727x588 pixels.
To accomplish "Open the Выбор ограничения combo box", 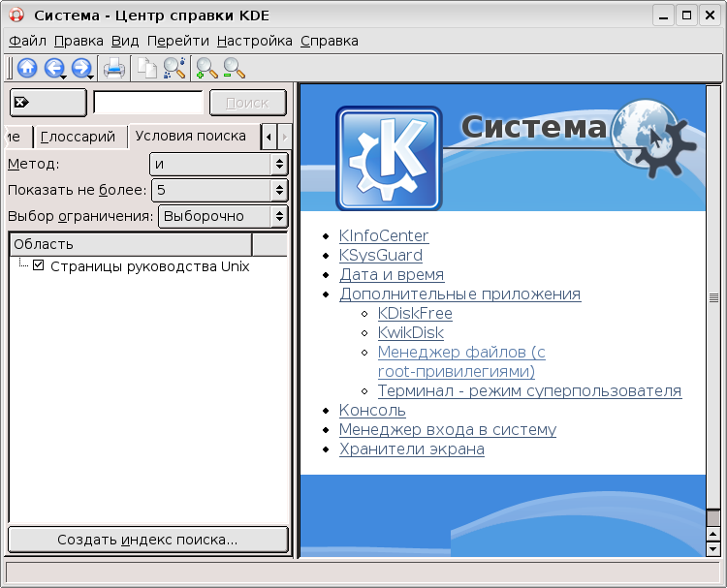I will click(x=223, y=216).
